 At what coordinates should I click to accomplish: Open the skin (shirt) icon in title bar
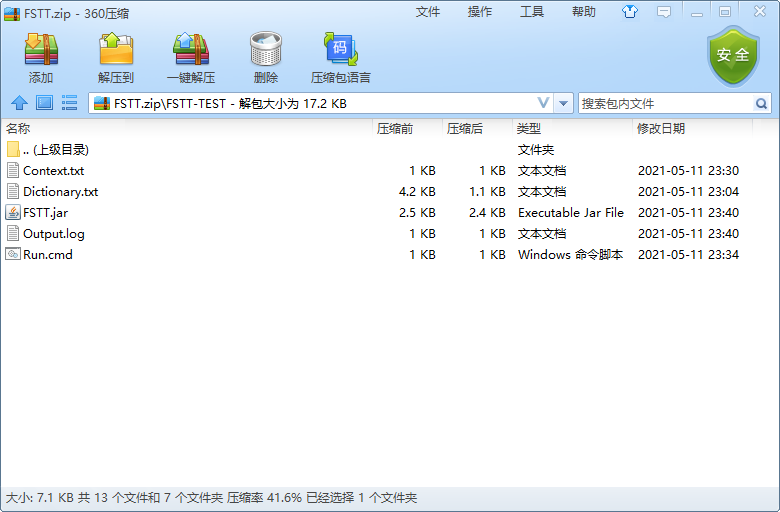[x=630, y=11]
